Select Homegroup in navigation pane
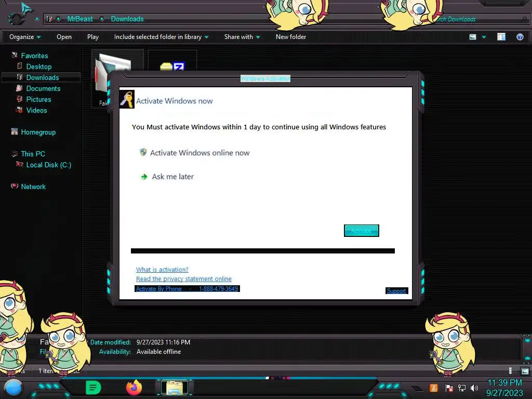The width and height of the screenshot is (532, 399). pyautogui.click(x=38, y=132)
